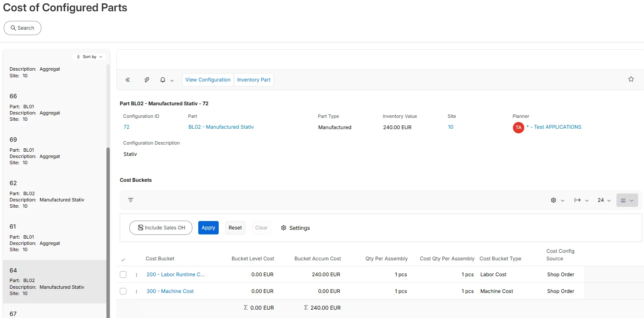Open planner link Test APPLICATIONS
This screenshot has width=644, height=318.
click(553, 127)
